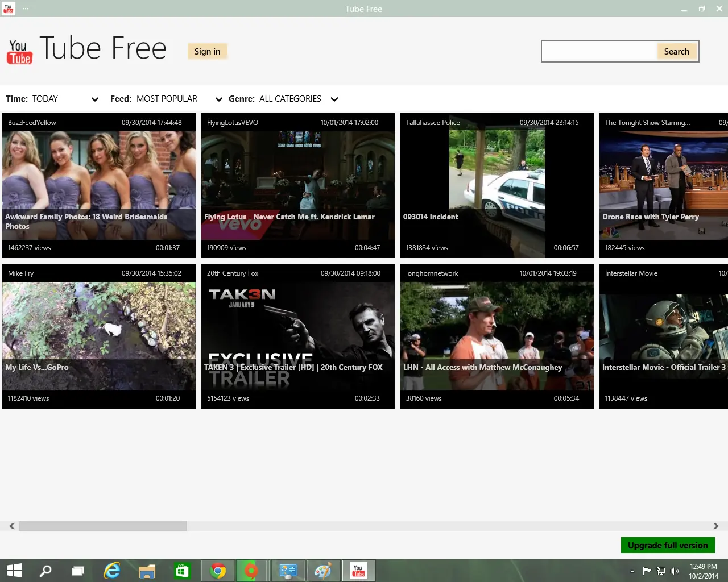Viewport: 728px width, 582px height.
Task: Open the taskbar Search magnifier
Action: coord(45,571)
